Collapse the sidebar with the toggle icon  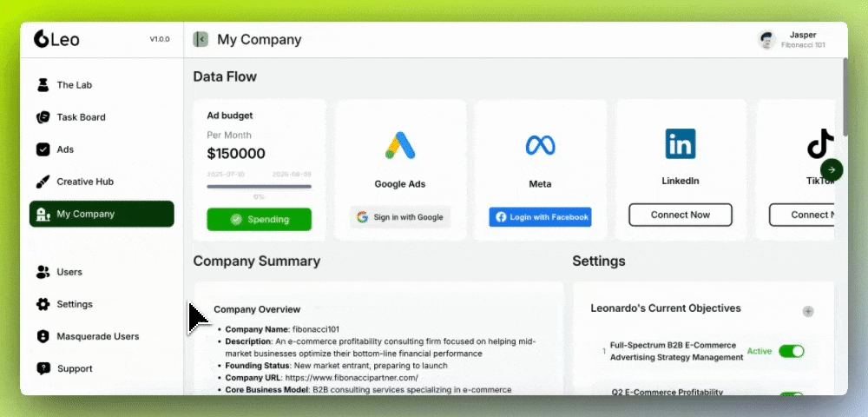pyautogui.click(x=201, y=39)
